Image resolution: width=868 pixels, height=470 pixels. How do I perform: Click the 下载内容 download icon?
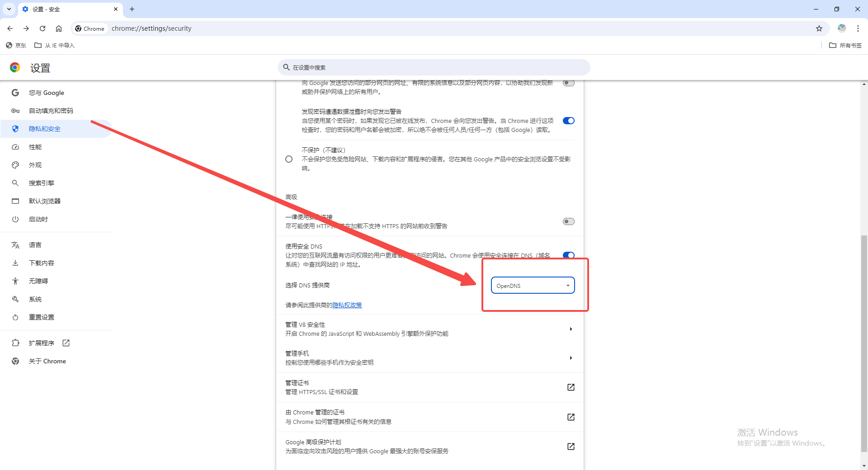(x=15, y=263)
